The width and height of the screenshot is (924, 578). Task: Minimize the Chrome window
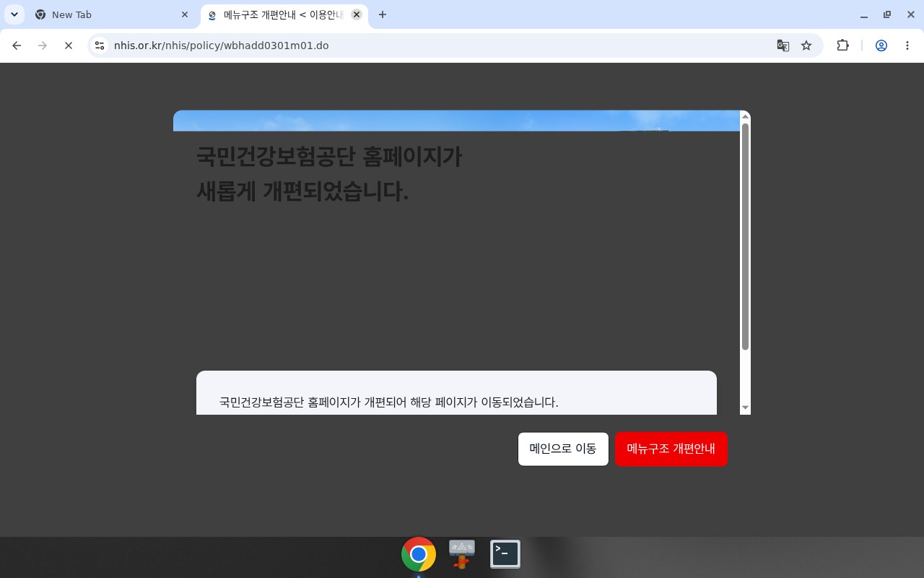coord(864,14)
